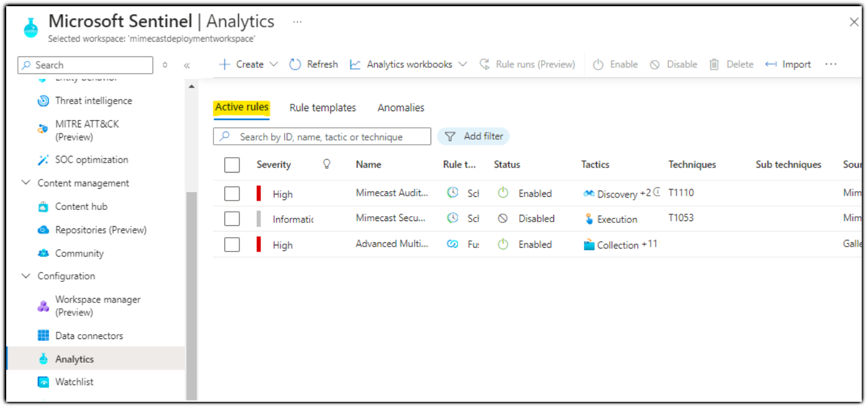Image resolution: width=868 pixels, height=408 pixels.
Task: Open Content hub sidebar icon
Action: pos(43,207)
